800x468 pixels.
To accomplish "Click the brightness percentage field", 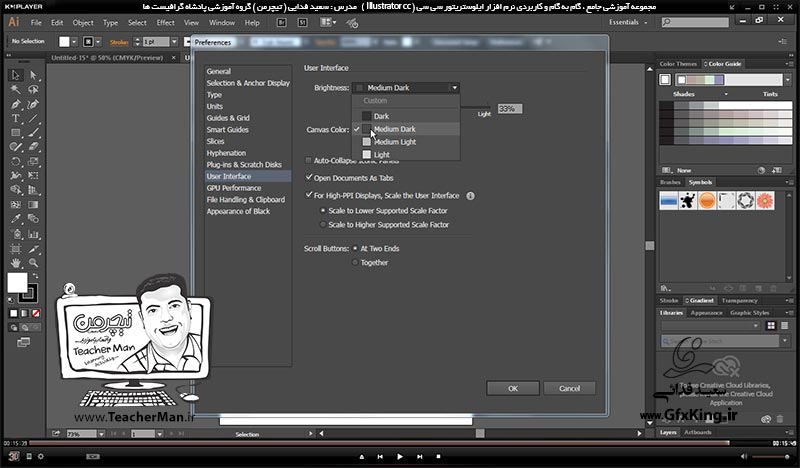I will tap(509, 109).
